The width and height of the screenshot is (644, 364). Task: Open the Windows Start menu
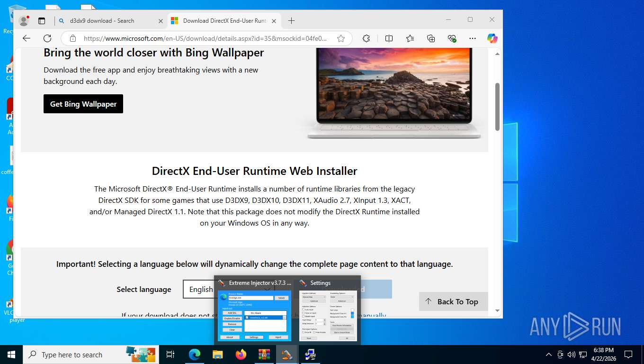tap(11, 355)
